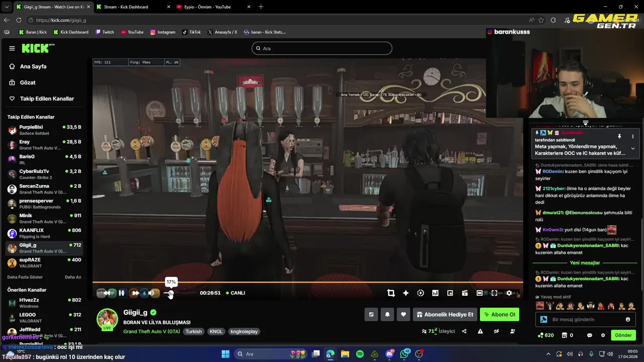Collapse list with Daha Az
The height and width of the screenshot is (362, 644).
pyautogui.click(x=73, y=277)
